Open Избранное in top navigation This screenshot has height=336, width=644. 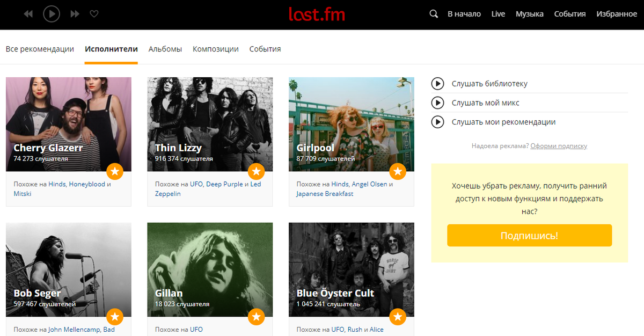(617, 14)
